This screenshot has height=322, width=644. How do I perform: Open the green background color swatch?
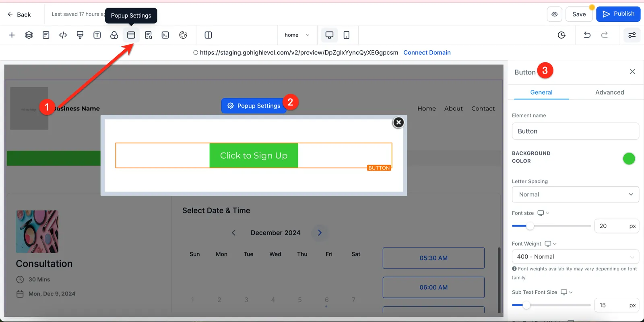point(629,159)
